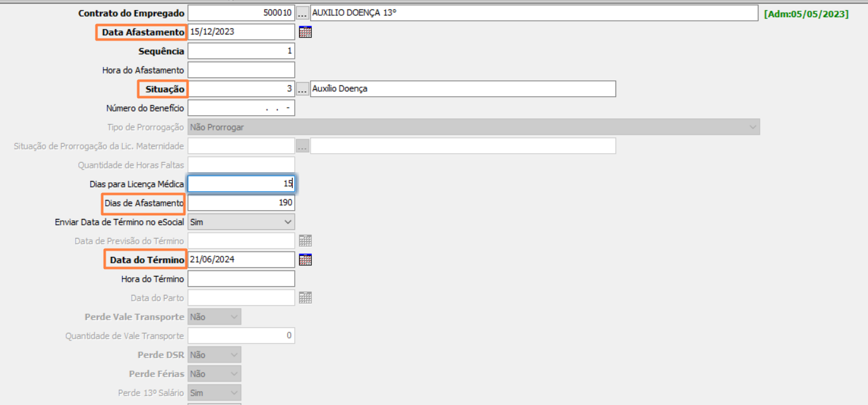
Task: Click Dias de Afastamento field showing 190
Action: (240, 203)
